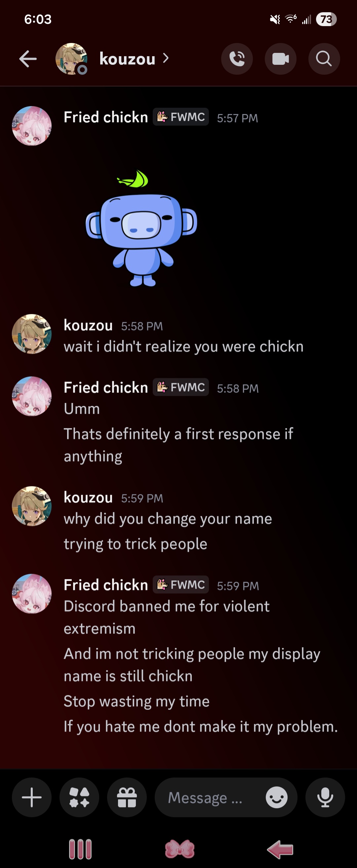Tap the Wumpus sticker image

click(141, 228)
